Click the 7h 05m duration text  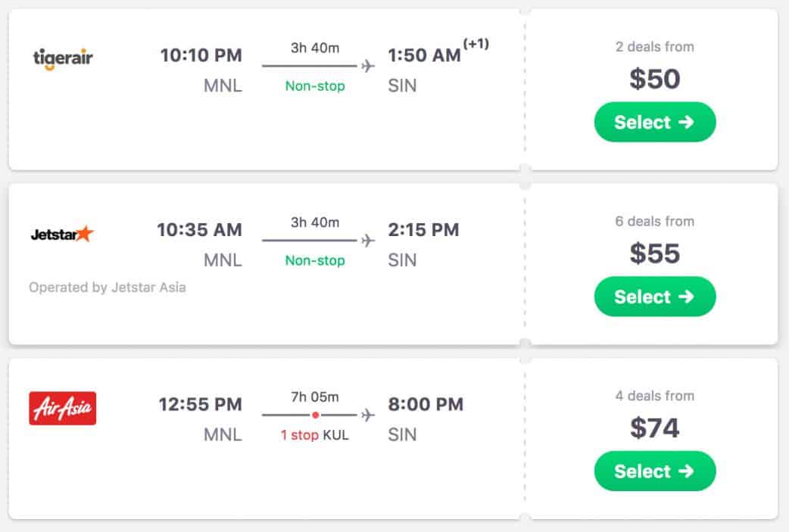tap(315, 397)
